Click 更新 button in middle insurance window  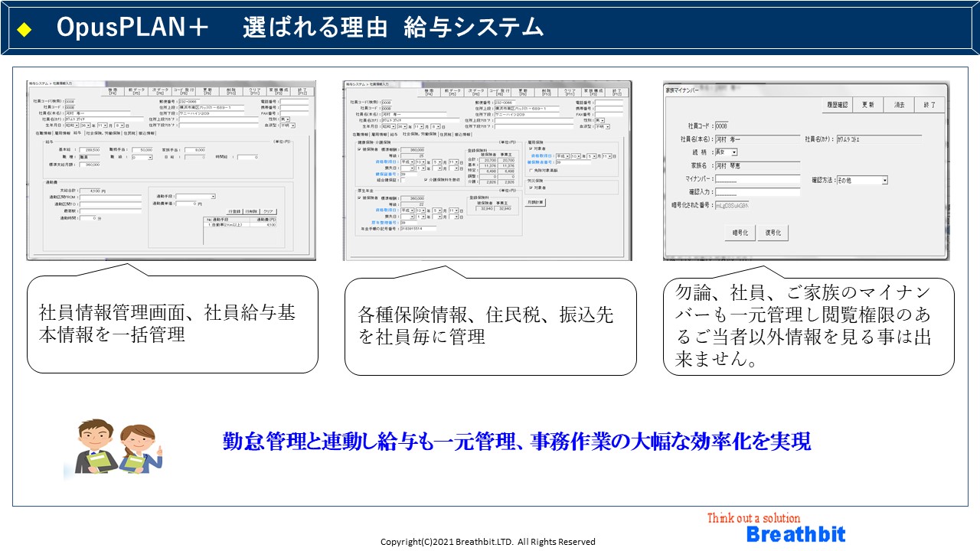click(x=523, y=91)
